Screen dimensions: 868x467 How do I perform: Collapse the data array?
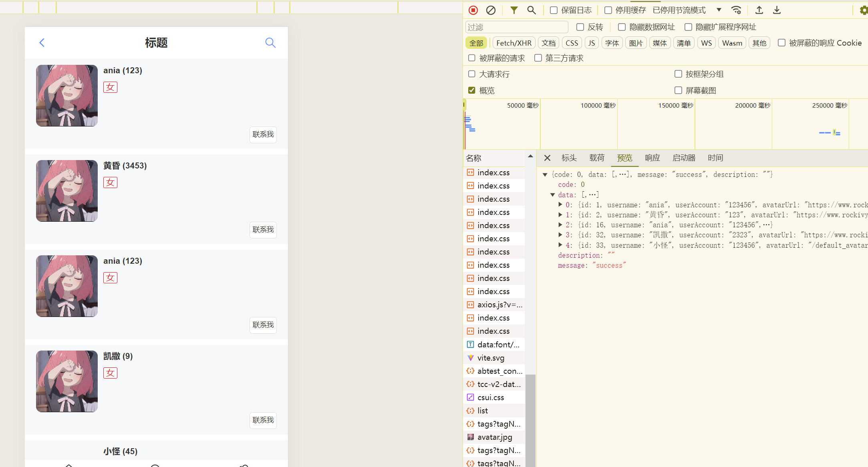click(x=552, y=195)
